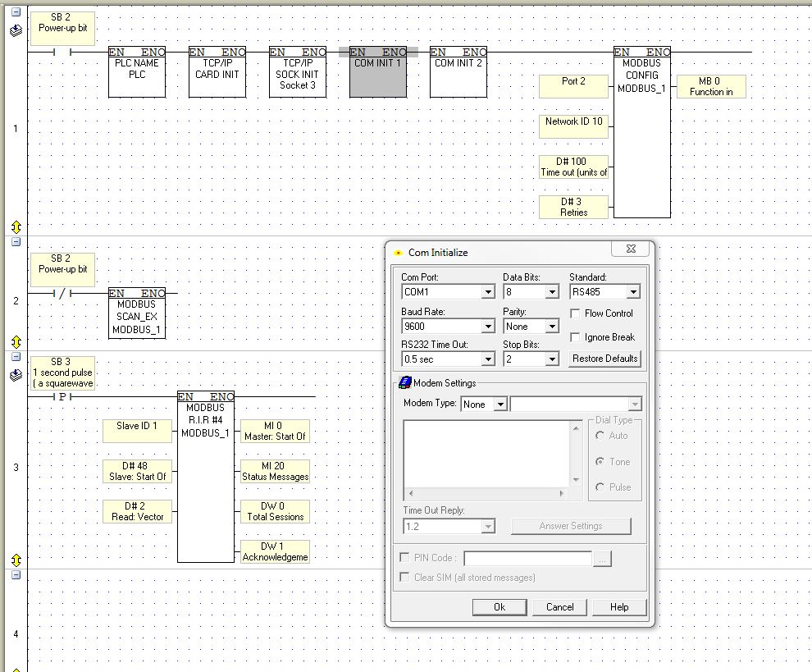Open the Parity dropdown

(x=552, y=327)
